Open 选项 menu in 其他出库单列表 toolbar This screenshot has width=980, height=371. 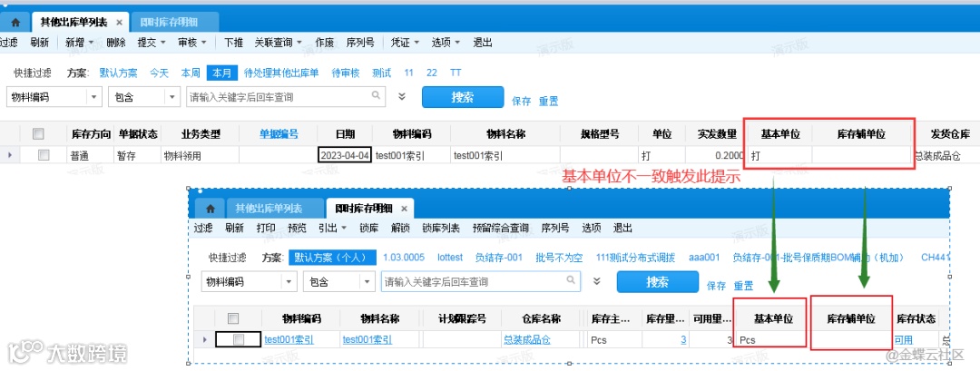446,43
